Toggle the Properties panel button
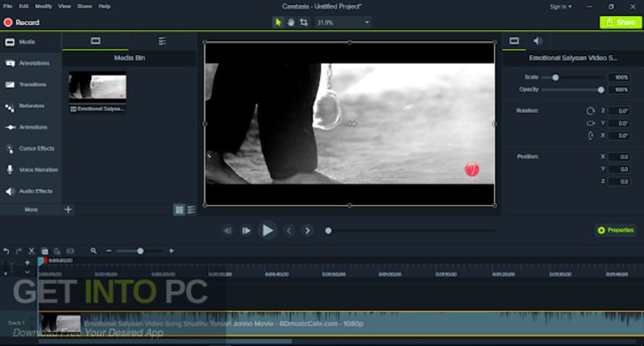644x346 pixels. click(x=615, y=230)
